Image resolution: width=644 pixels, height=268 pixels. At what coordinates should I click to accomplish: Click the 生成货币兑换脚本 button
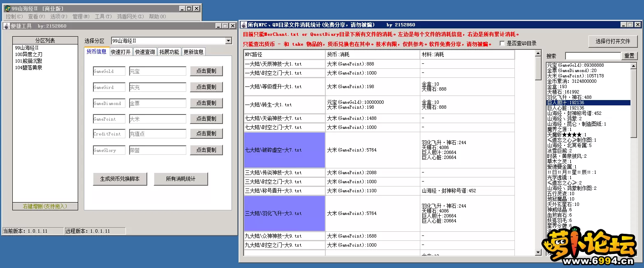(120, 179)
